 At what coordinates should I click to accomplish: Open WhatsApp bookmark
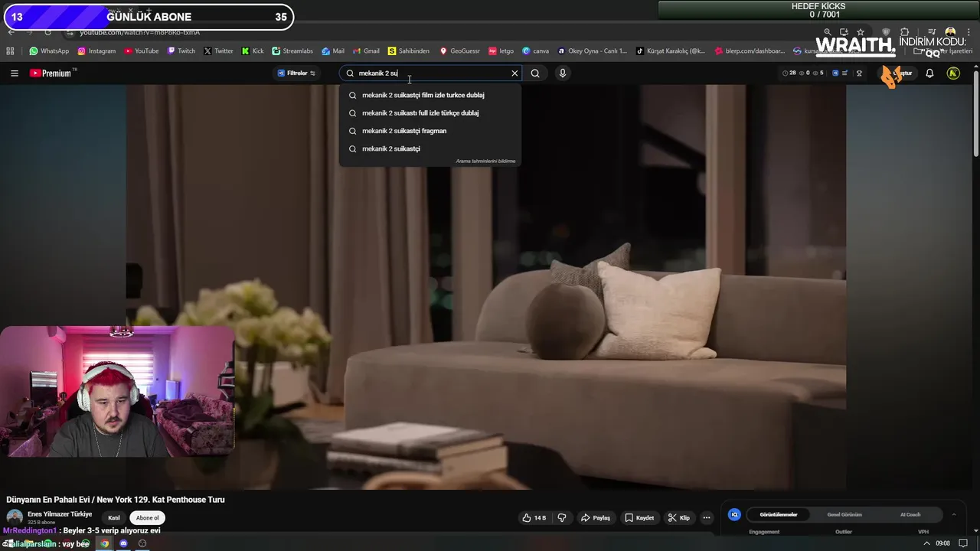(x=49, y=51)
